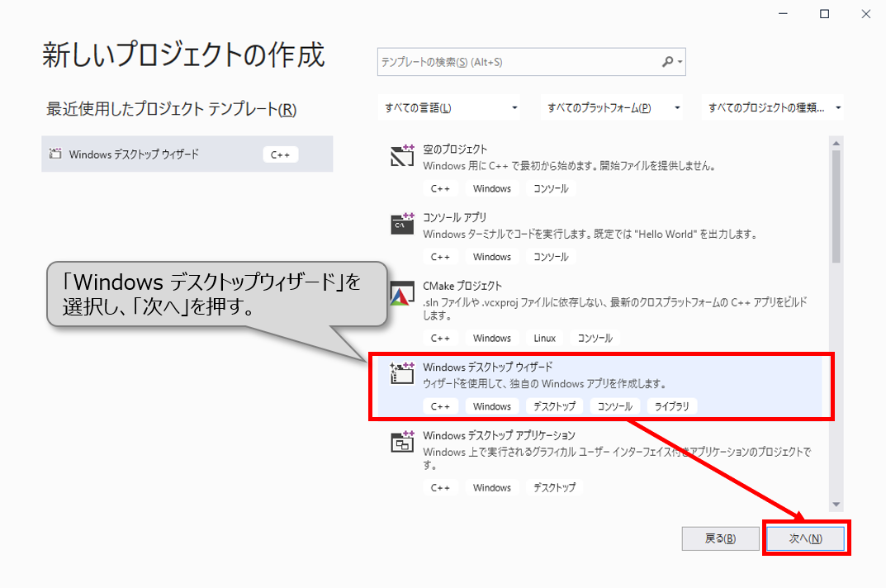Click the Windows Desktop Wizard template icon
Screen dimensions: 886x588
[402, 373]
